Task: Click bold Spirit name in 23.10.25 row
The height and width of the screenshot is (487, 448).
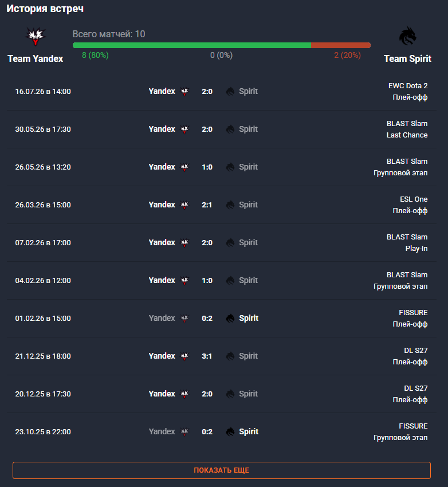Action: point(249,432)
